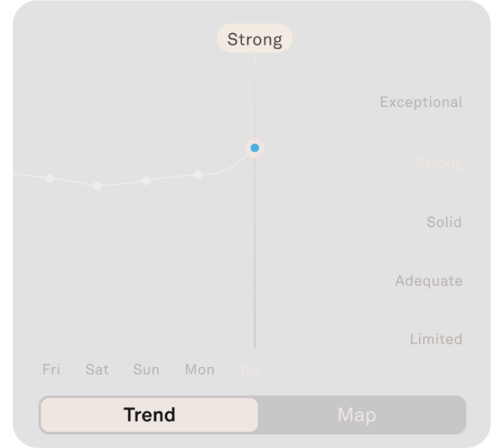Click the highlighted Strong axis label

coord(439,162)
